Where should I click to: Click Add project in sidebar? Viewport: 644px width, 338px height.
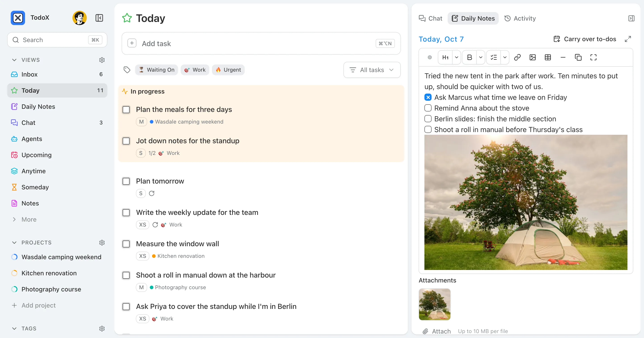pyautogui.click(x=57, y=305)
